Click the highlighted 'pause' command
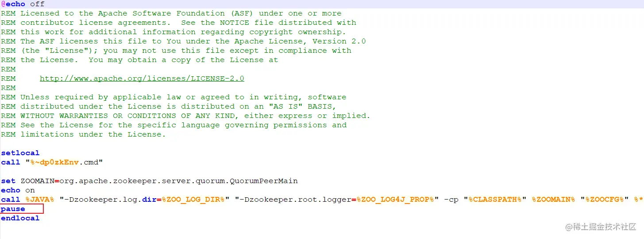 pos(13,209)
